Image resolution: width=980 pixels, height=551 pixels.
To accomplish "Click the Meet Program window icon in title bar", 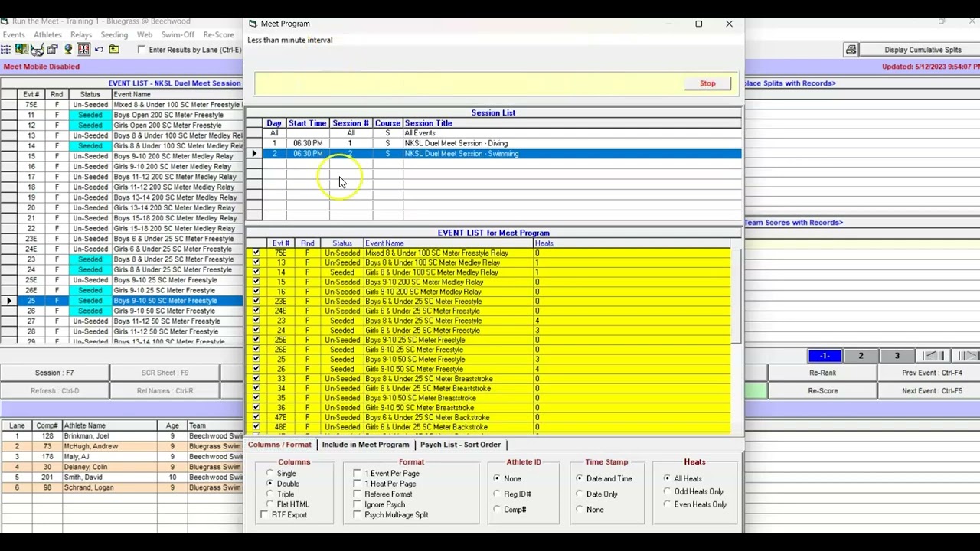I will [253, 24].
